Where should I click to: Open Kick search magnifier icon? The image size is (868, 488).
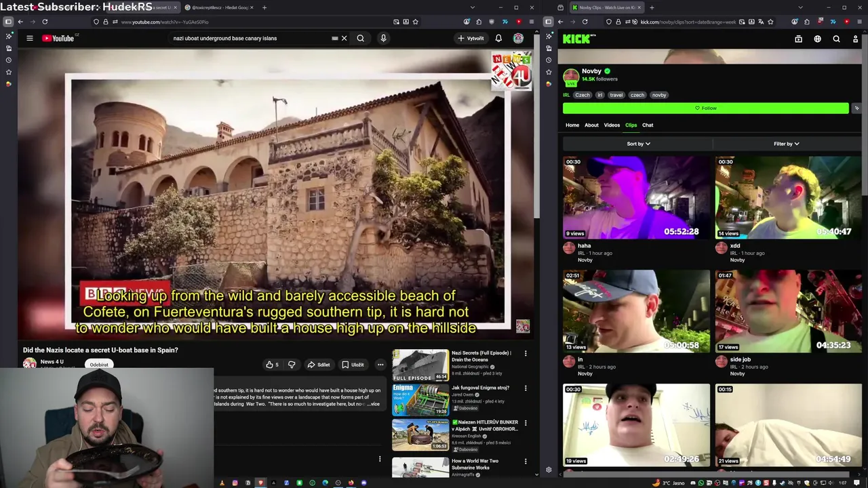tap(836, 39)
